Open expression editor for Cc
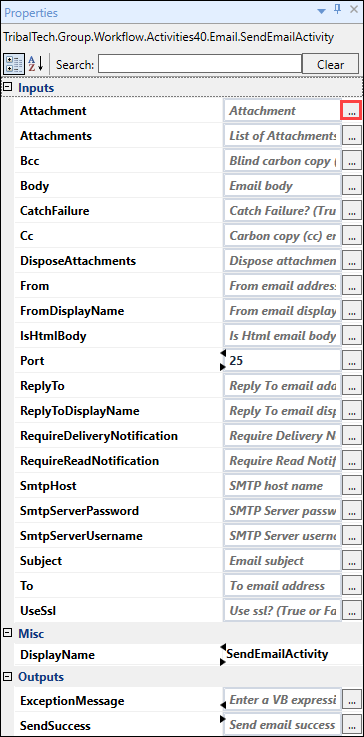This screenshot has width=364, height=737. click(351, 236)
